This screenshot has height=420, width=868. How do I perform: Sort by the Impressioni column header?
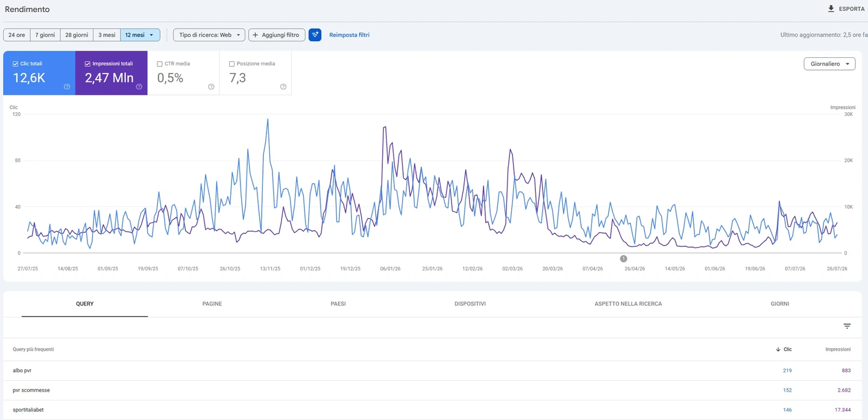[838, 349]
